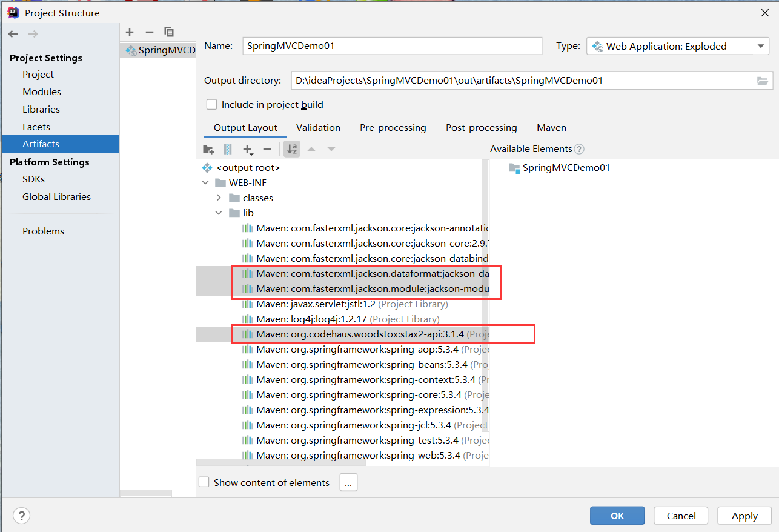Select the spring-expression library row
The image size is (779, 532).
(366, 410)
